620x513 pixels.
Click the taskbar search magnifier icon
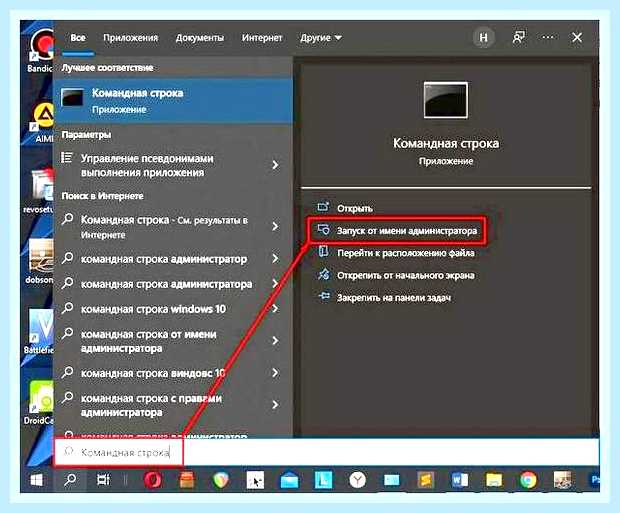70,480
